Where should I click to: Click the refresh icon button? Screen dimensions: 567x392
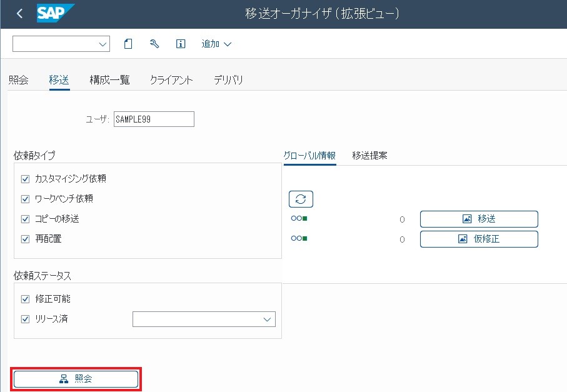[x=301, y=199]
